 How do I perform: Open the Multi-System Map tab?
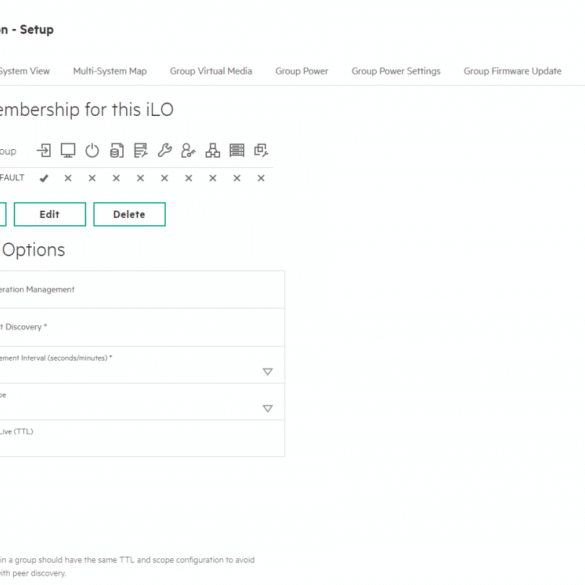(x=110, y=71)
